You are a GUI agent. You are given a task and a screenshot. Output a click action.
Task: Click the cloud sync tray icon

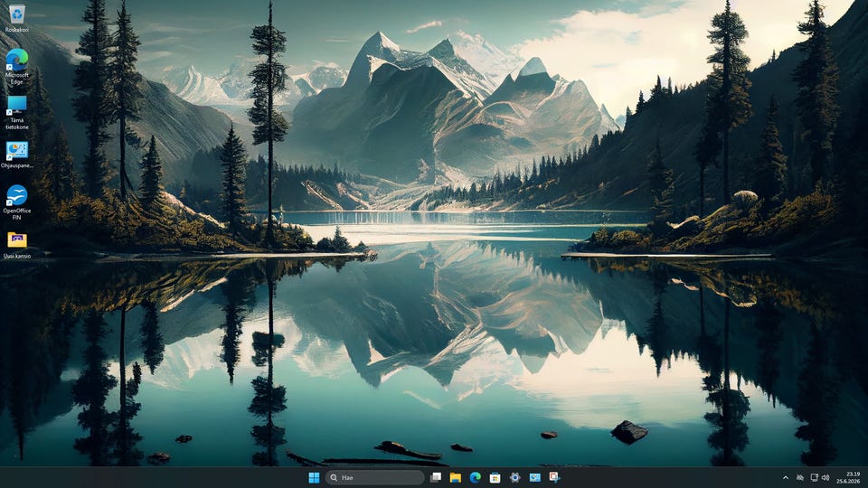[x=800, y=477]
